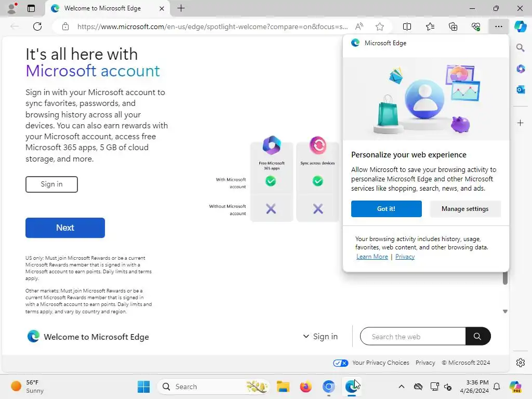Open the Windows Start menu
The image size is (532, 399).
[144, 387]
